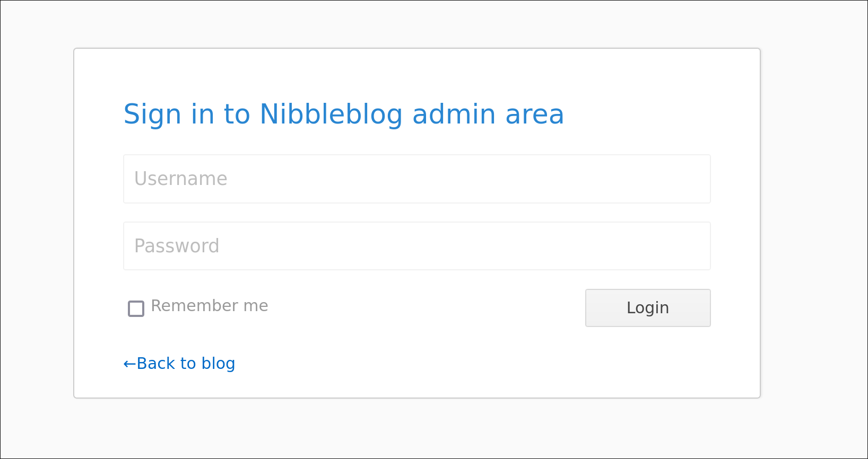Tick the checkbox next to Remember me

(136, 308)
